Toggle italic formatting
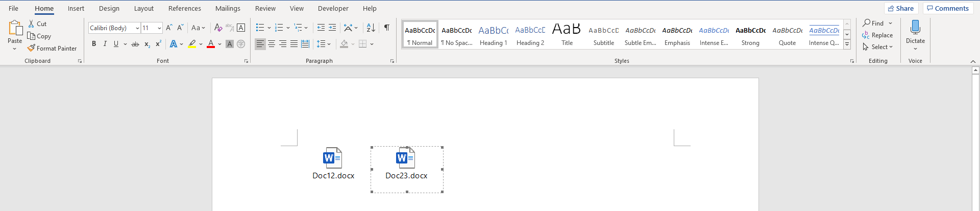The height and width of the screenshot is (211, 980). [105, 44]
